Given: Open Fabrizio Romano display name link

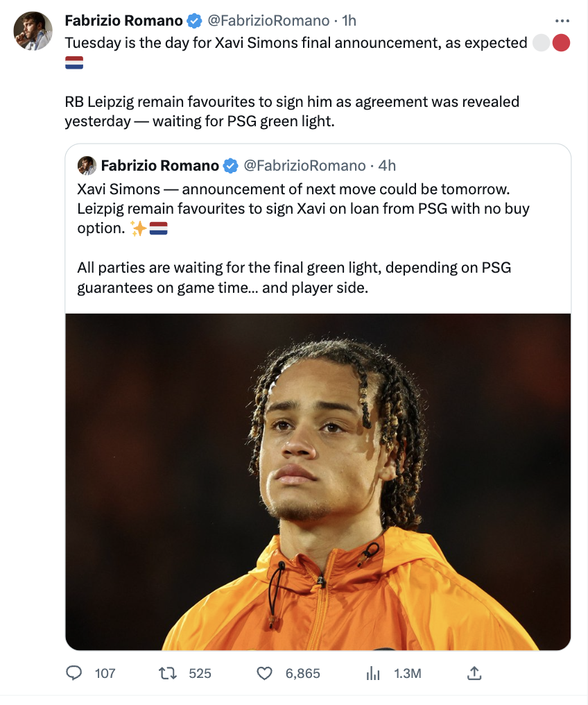Looking at the screenshot, I should point(123,21).
